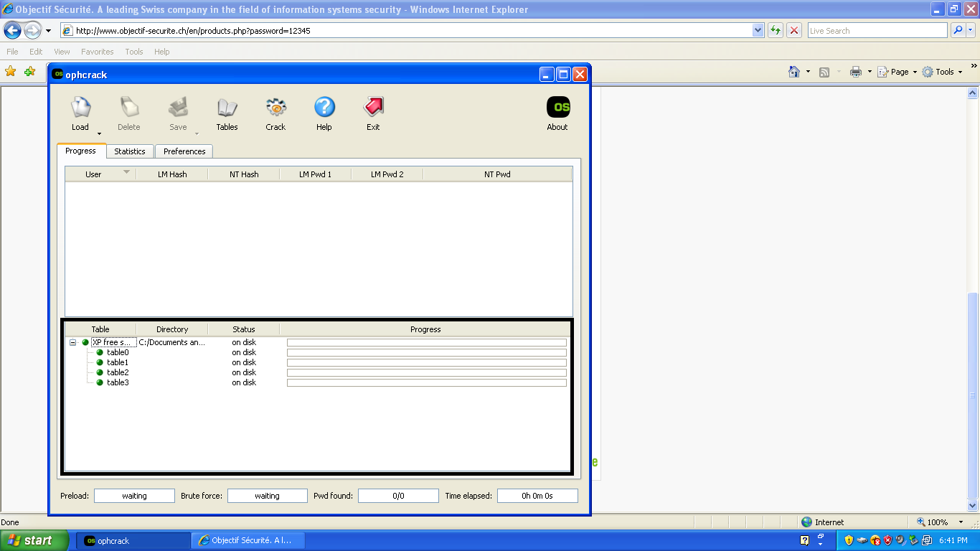Click the browser Back navigation button
Image resolution: width=980 pixels, height=551 pixels.
pyautogui.click(x=11, y=30)
